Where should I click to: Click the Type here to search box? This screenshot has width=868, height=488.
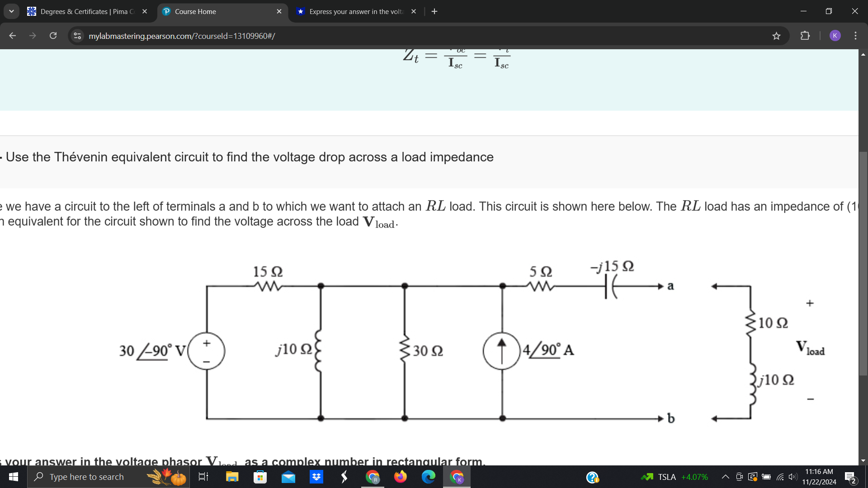click(x=108, y=477)
